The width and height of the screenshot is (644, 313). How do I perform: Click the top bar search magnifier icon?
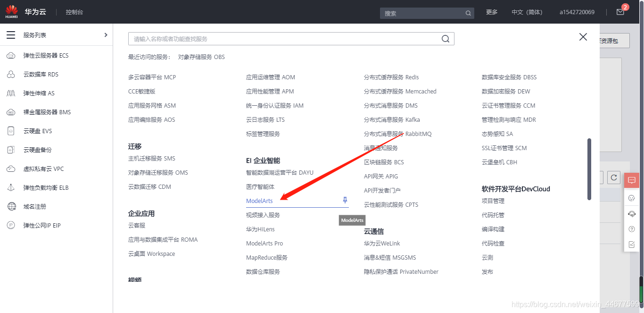click(x=468, y=13)
